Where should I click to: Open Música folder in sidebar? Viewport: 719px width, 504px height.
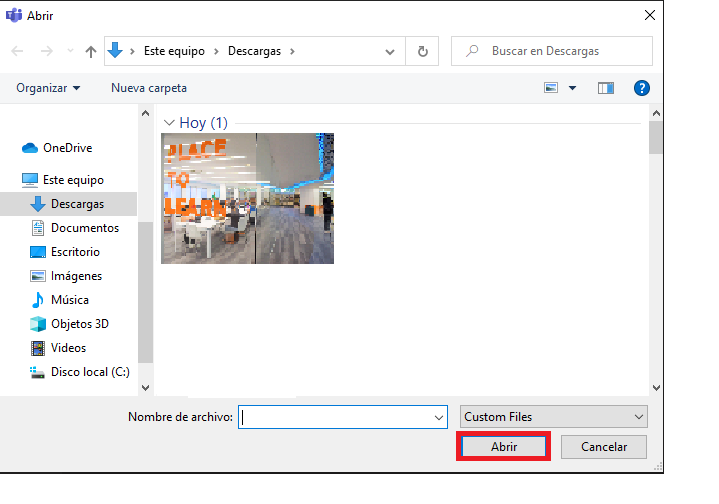click(x=69, y=300)
